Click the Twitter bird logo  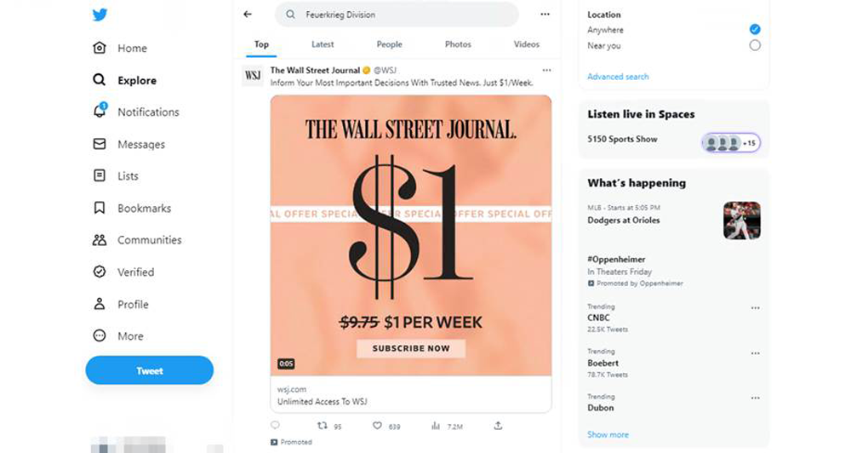[x=100, y=14]
